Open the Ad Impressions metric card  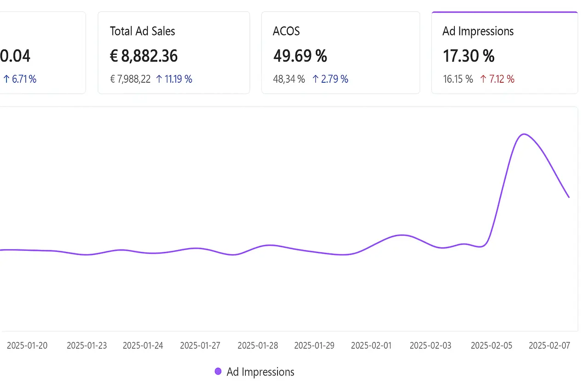click(504, 52)
